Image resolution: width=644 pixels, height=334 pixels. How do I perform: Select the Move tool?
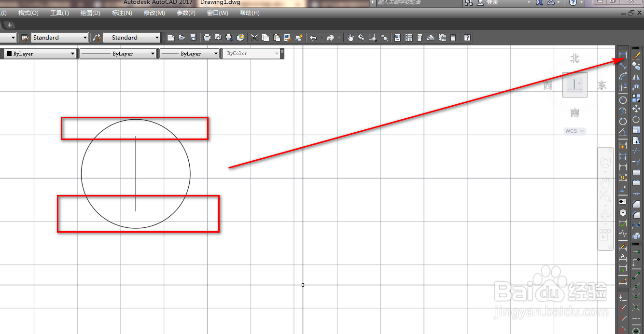click(636, 109)
